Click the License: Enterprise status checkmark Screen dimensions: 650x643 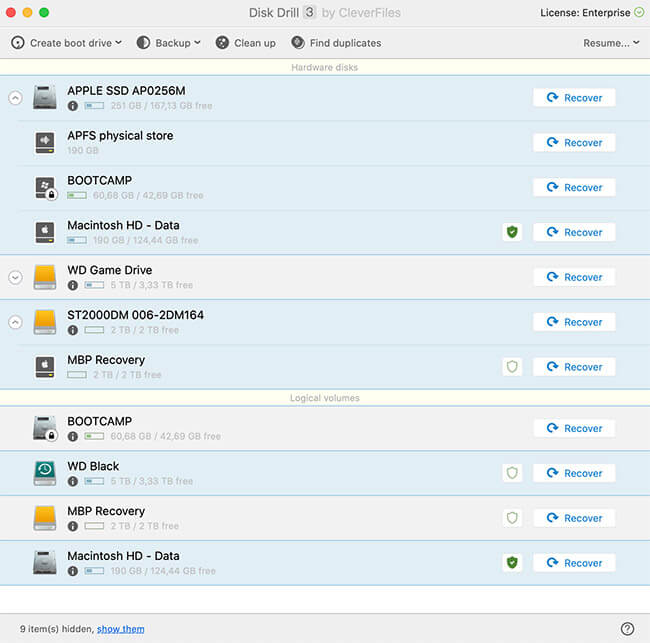[x=639, y=12]
